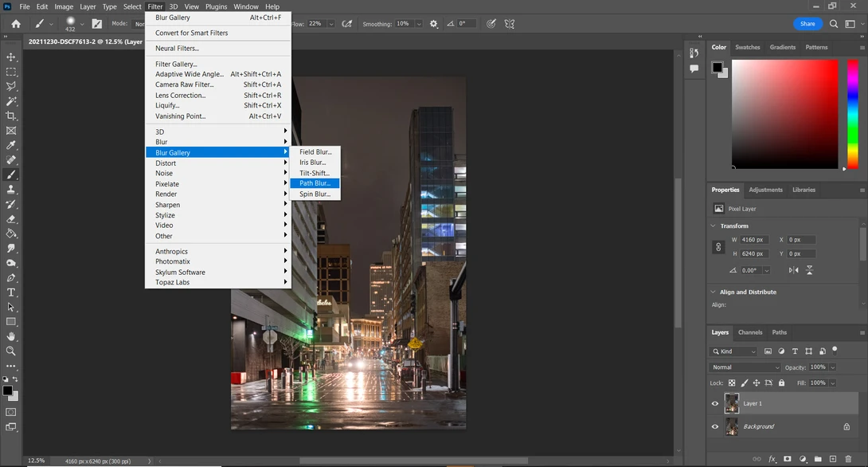
Task: Open Neural Filters menu entry
Action: pyautogui.click(x=218, y=48)
